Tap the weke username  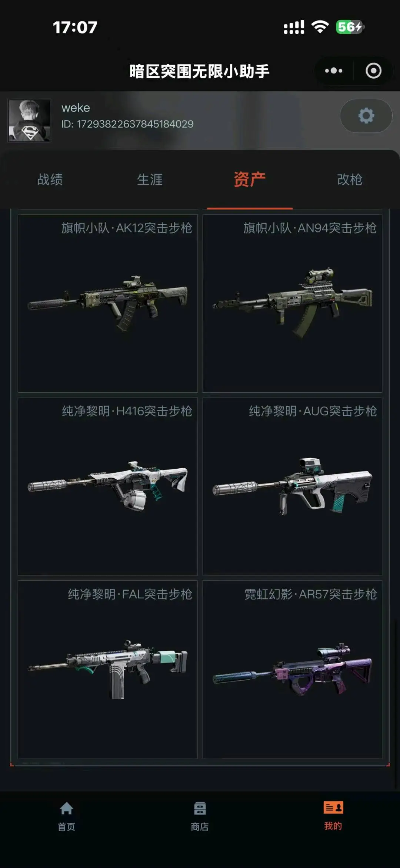(x=76, y=108)
